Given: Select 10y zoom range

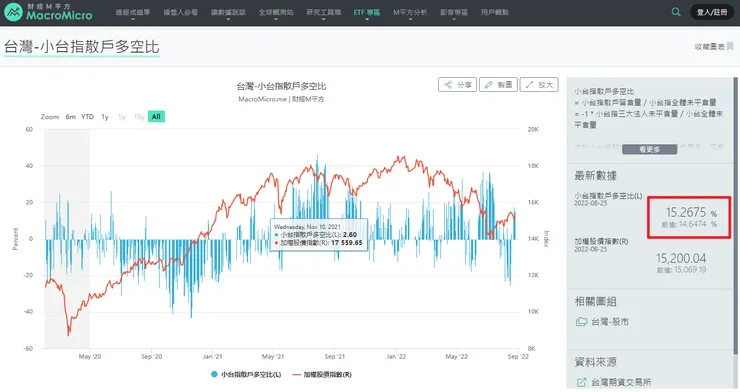Looking at the screenshot, I should (x=139, y=117).
